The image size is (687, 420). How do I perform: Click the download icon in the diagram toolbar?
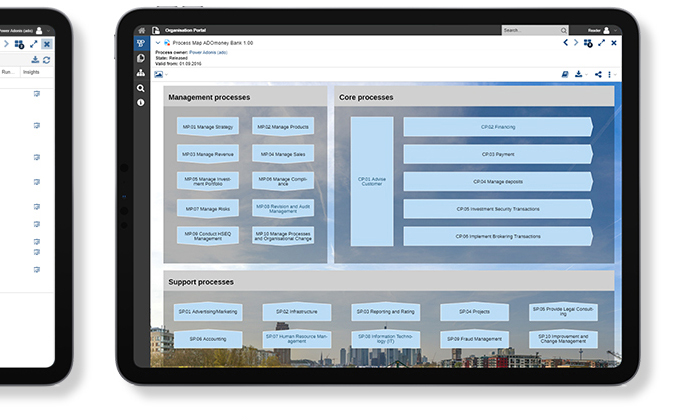pos(579,74)
